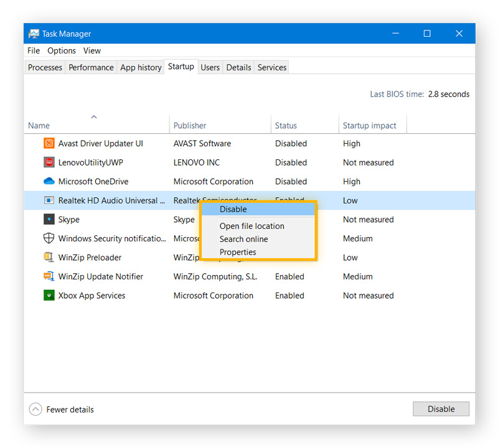Screen dimensions: 498x448
Task: Open the Services tab
Action: (x=272, y=68)
